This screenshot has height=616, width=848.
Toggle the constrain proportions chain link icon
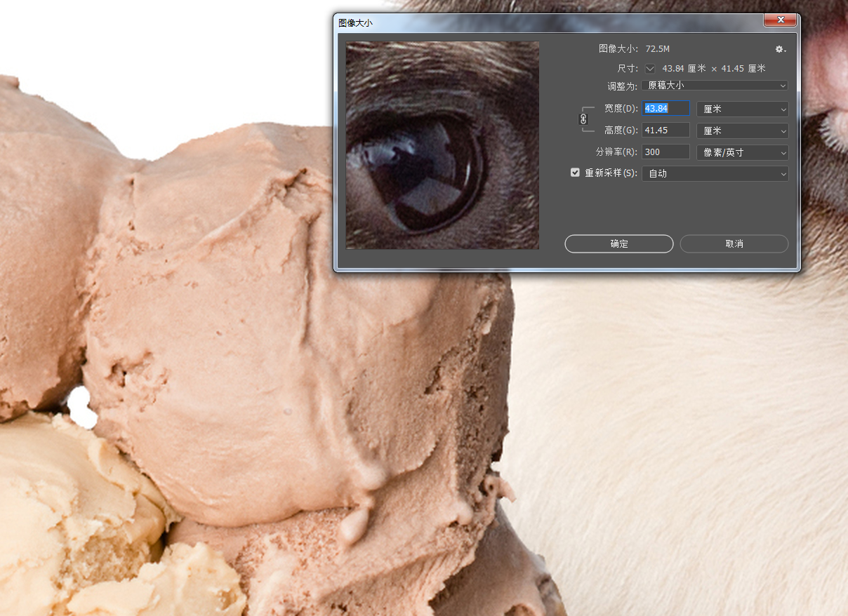(583, 119)
